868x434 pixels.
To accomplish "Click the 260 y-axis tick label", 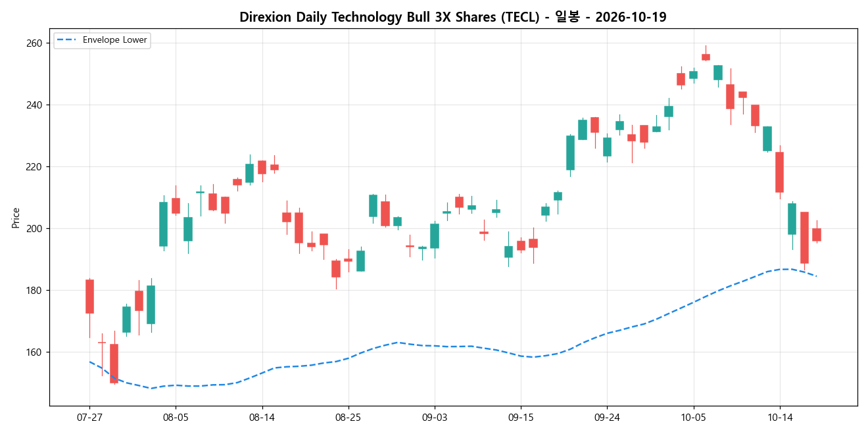I will click(x=34, y=43).
